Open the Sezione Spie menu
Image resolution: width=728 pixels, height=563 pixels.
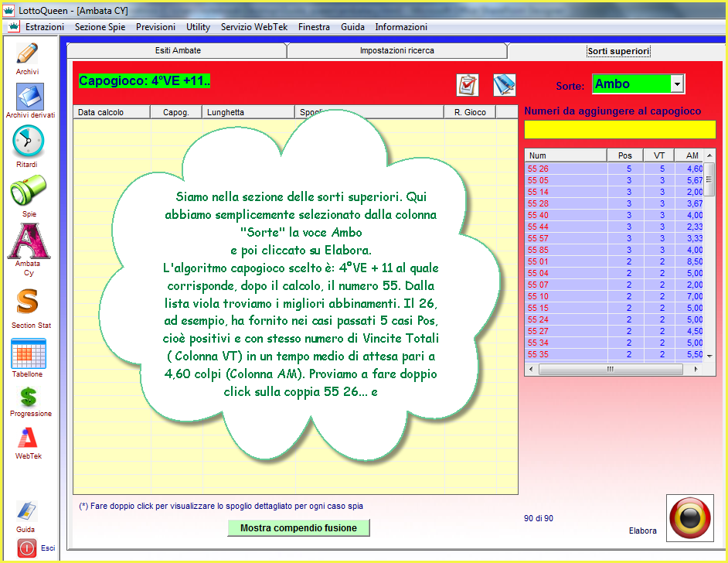click(100, 27)
